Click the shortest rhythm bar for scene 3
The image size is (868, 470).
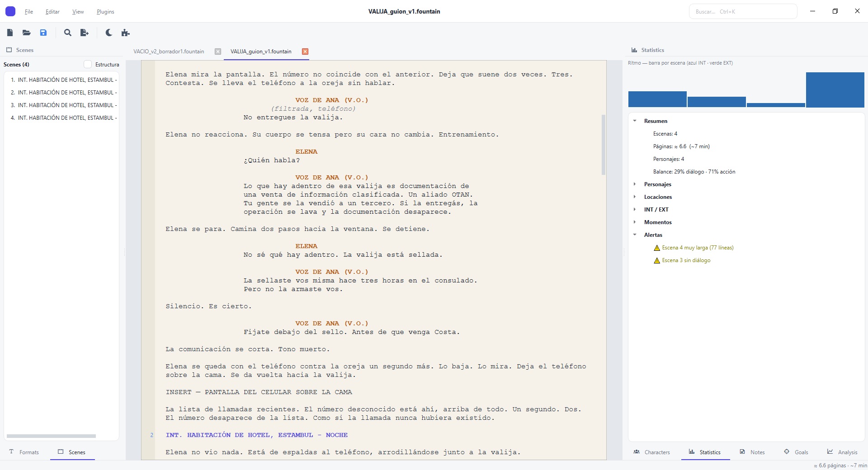(776, 105)
